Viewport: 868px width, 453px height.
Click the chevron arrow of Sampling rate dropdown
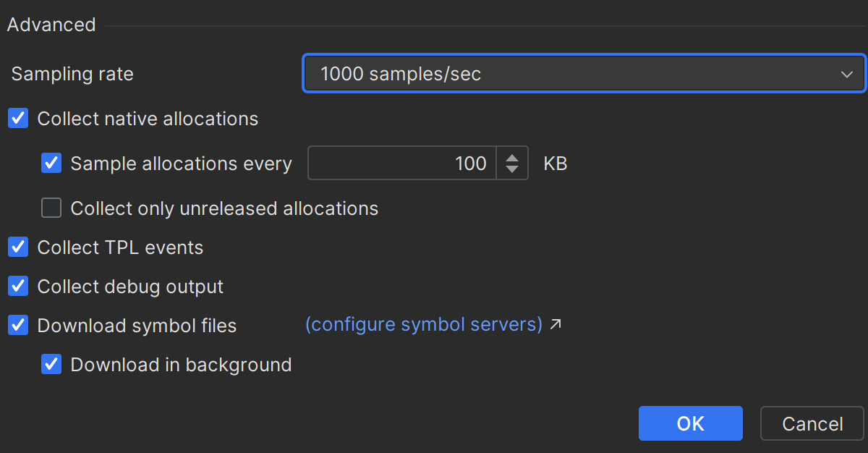click(x=847, y=74)
